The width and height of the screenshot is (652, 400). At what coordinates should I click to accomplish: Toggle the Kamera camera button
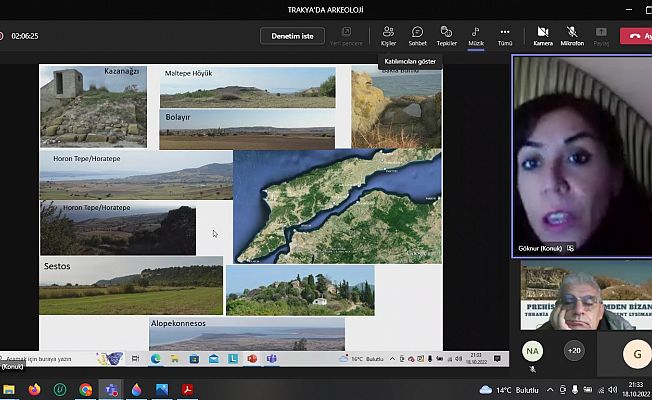tap(543, 36)
